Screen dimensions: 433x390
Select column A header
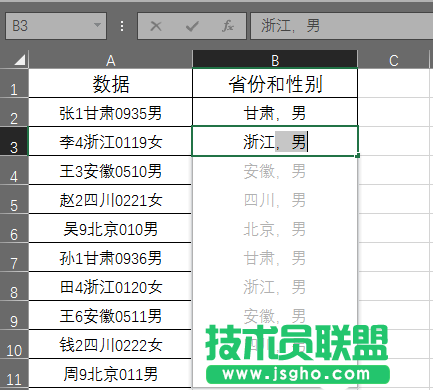110,61
